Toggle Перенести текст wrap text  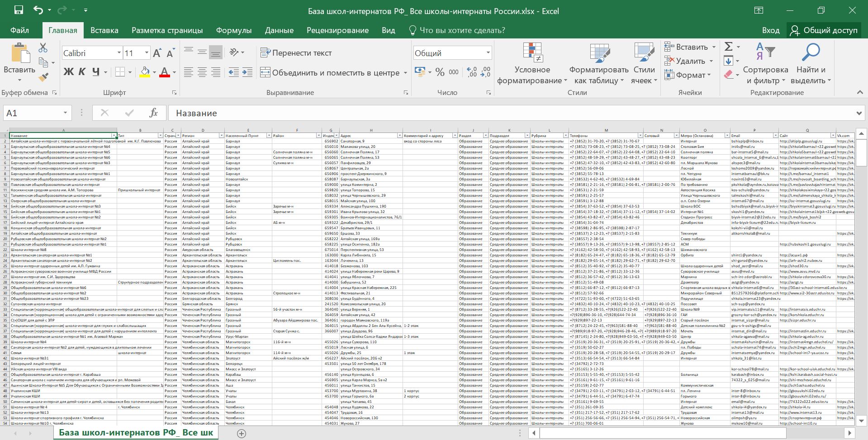point(296,53)
